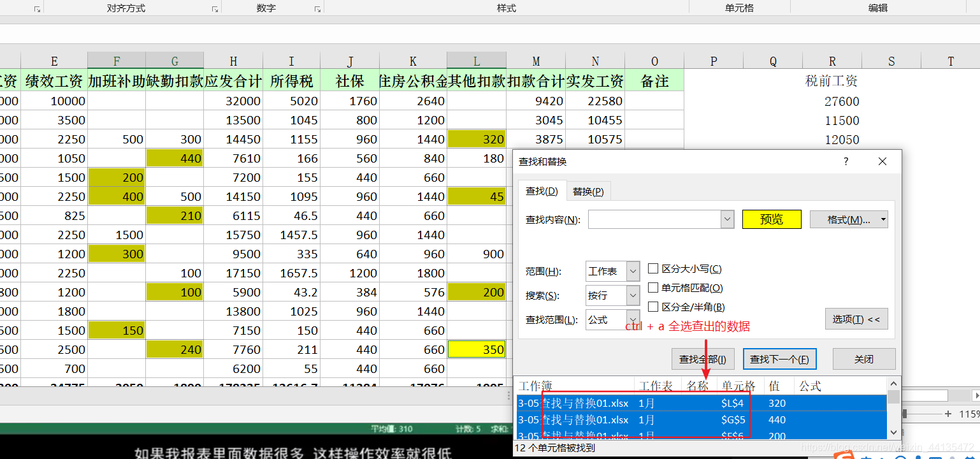Click the results list vertical scrollbar thumb
980x459 pixels.
click(x=894, y=398)
